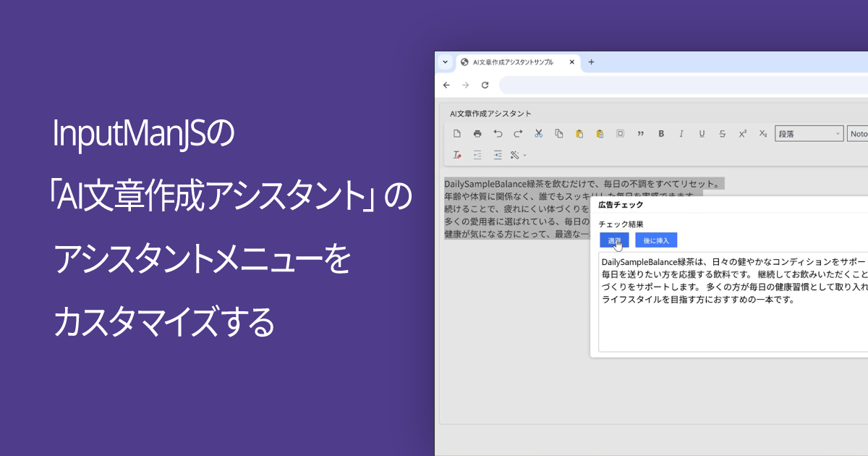Viewport: 868px width, 456px height.
Task: Click the 後に挿入 button
Action: 655,240
